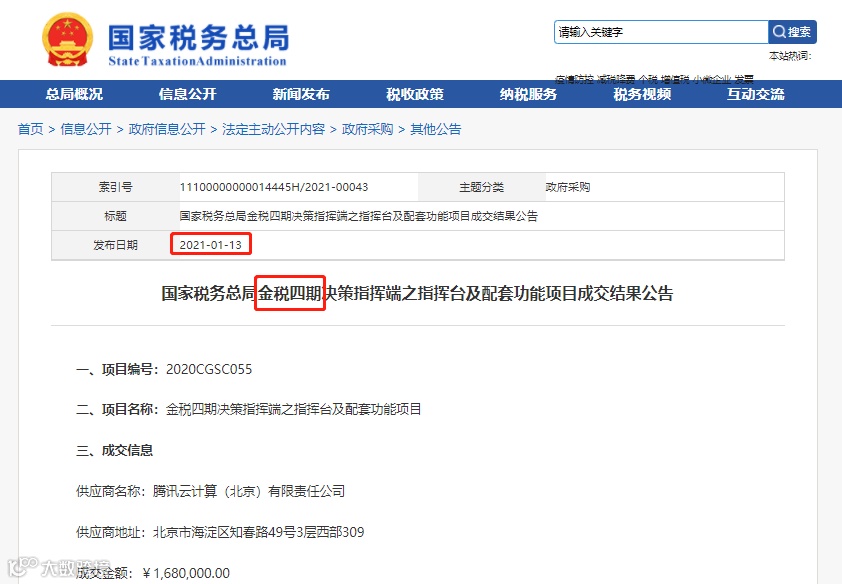Focus the keyword search input field
The height and width of the screenshot is (584, 842).
click(661, 32)
